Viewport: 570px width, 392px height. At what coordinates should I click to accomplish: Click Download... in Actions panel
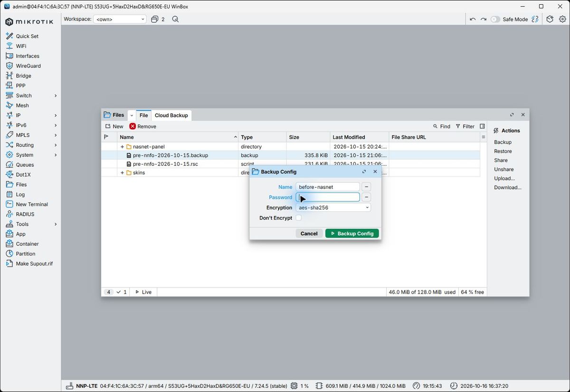pyautogui.click(x=508, y=187)
